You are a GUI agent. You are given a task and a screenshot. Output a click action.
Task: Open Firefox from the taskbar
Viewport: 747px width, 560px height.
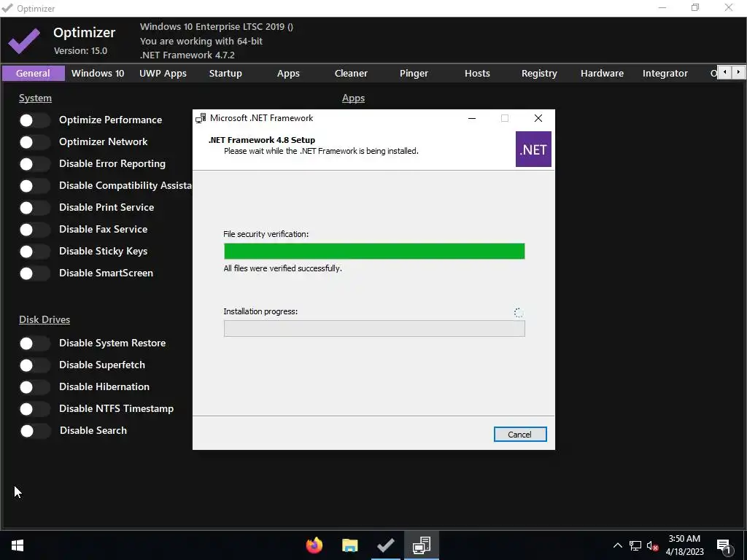click(314, 545)
